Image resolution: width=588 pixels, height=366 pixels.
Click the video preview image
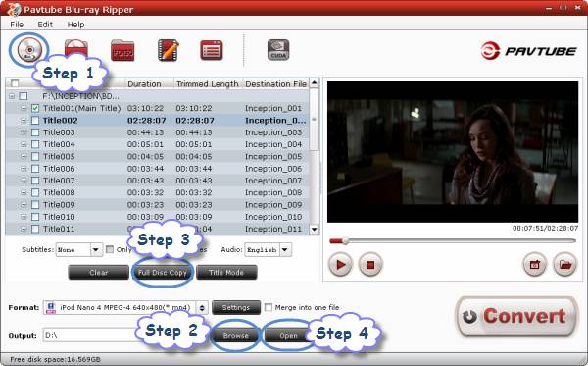pyautogui.click(x=453, y=152)
